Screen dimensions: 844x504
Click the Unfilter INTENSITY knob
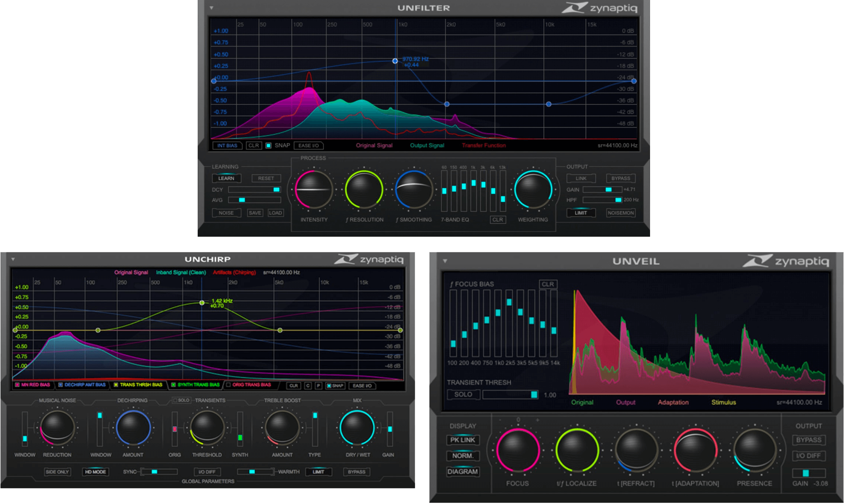(314, 189)
